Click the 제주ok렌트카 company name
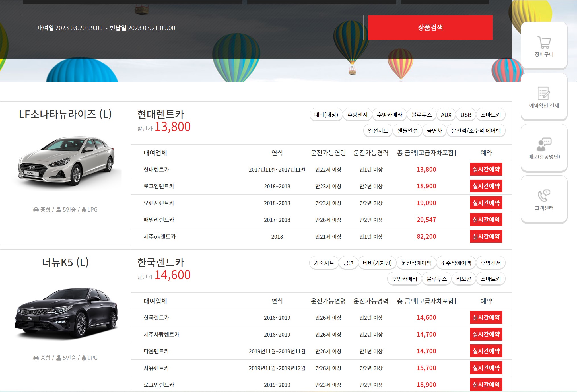 [x=160, y=237]
